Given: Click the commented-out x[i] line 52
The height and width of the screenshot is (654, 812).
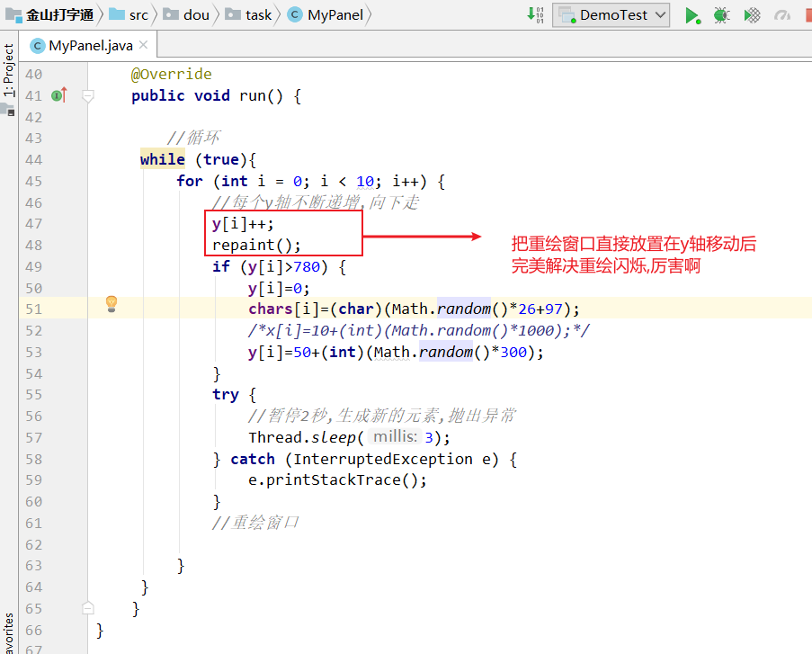Looking at the screenshot, I should tap(418, 331).
